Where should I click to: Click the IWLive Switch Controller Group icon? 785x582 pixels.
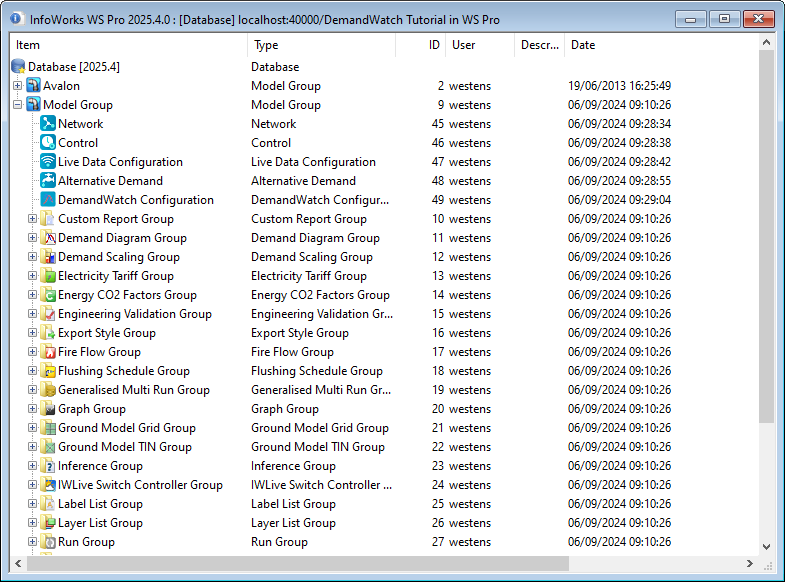(48, 485)
